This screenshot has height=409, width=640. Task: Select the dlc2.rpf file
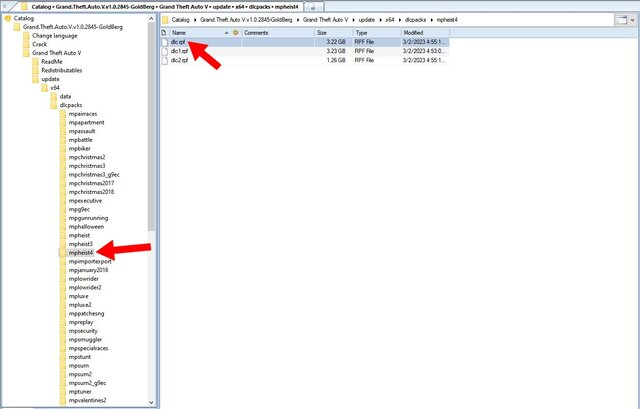(305, 60)
